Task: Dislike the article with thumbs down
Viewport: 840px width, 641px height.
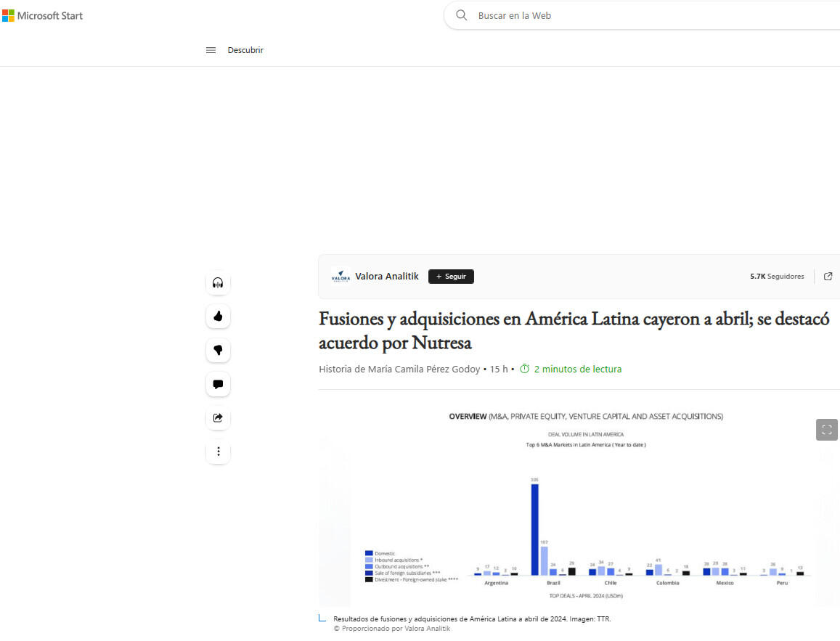Action: point(218,350)
